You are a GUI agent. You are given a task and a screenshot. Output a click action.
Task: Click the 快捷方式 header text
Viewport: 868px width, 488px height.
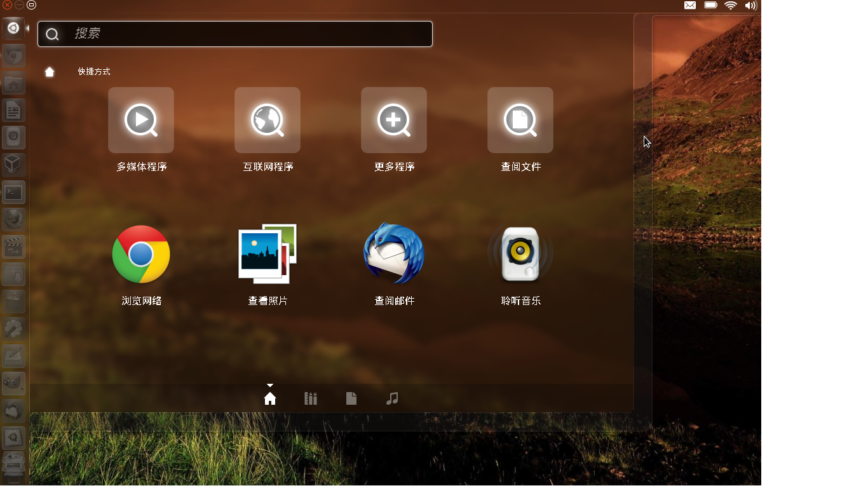tap(94, 72)
